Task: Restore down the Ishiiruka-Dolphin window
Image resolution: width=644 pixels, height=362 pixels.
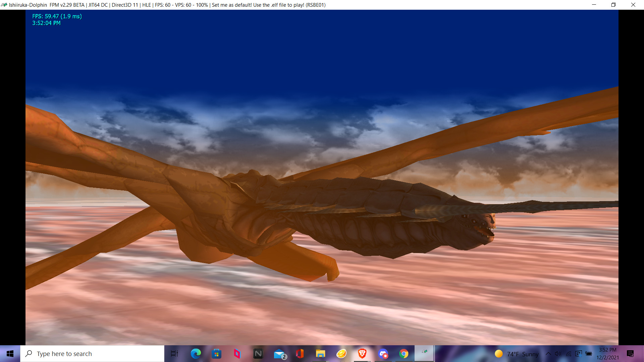Action: pyautogui.click(x=613, y=5)
